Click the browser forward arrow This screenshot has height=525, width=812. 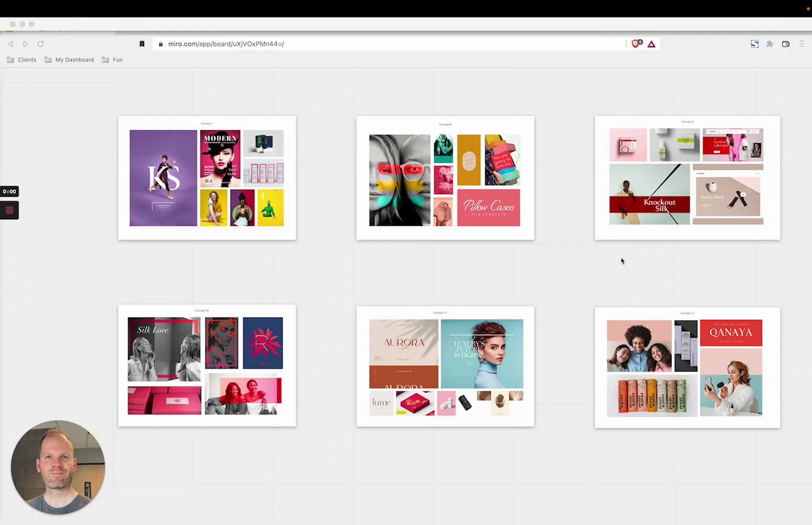[x=25, y=44]
